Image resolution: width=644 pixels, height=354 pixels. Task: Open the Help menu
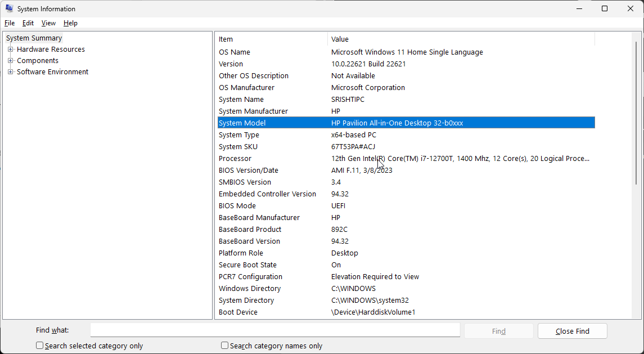(70, 23)
